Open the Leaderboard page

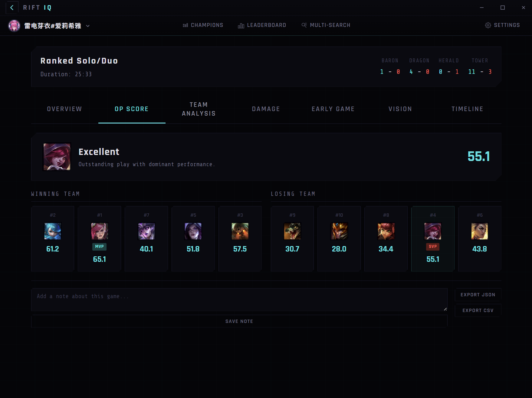point(262,25)
